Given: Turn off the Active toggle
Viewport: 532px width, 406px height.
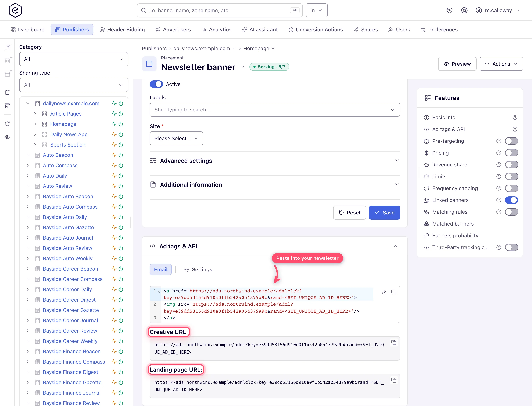Looking at the screenshot, I should coord(156,84).
